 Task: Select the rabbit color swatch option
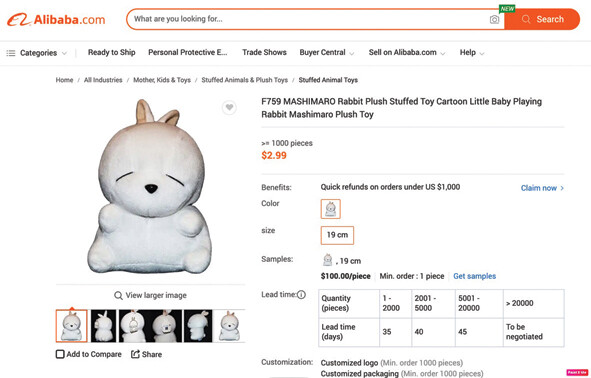(x=331, y=209)
